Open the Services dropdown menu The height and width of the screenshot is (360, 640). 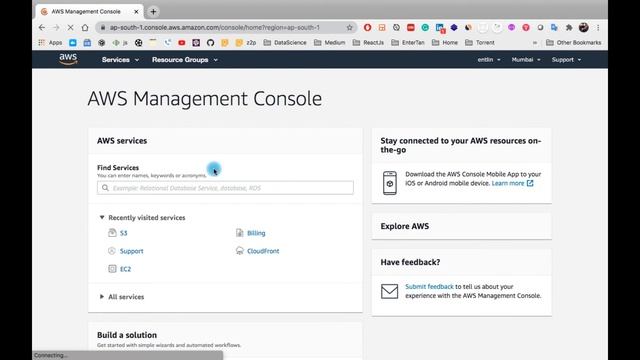coord(120,60)
